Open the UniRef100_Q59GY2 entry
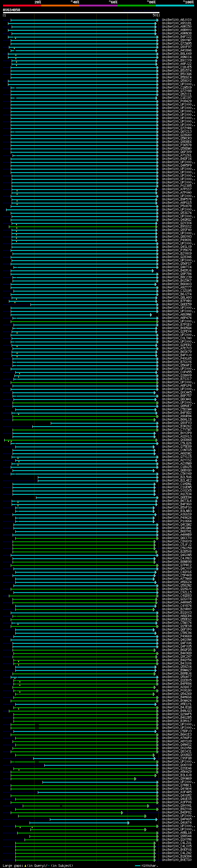The image size is (197, 868). point(177,81)
